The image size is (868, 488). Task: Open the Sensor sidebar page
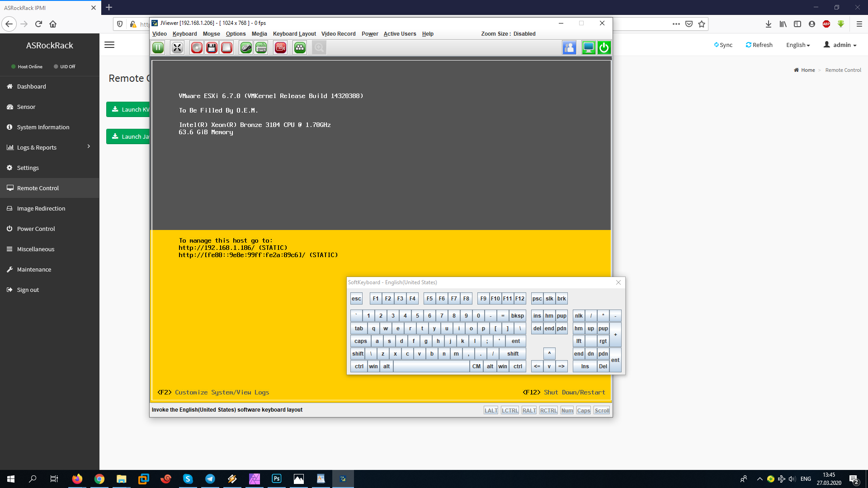click(50, 107)
